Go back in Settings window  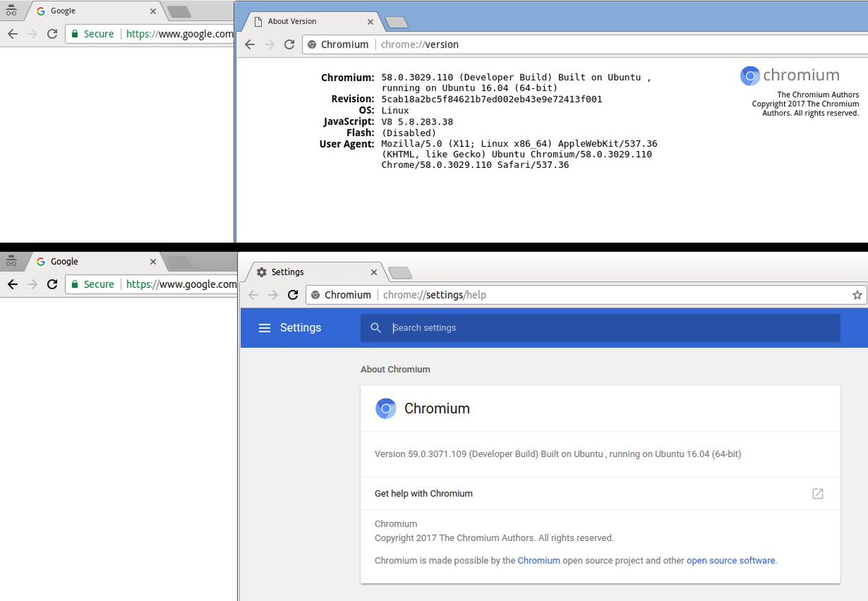253,294
